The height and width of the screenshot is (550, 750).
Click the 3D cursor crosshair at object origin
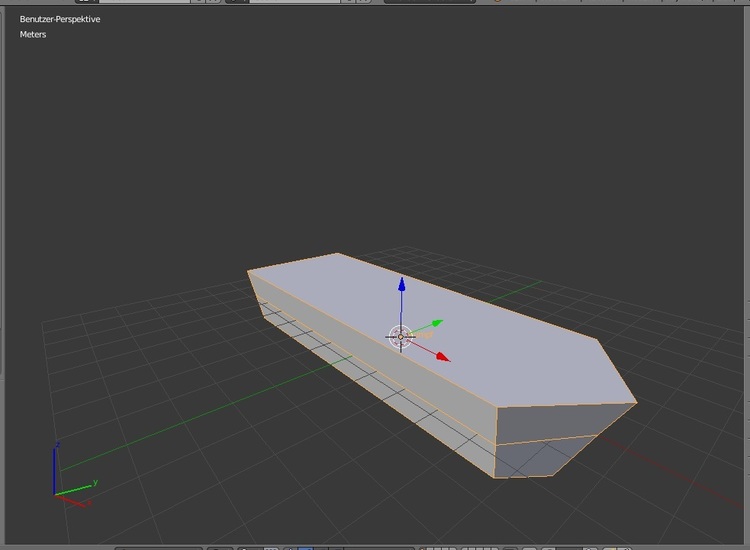[400, 337]
